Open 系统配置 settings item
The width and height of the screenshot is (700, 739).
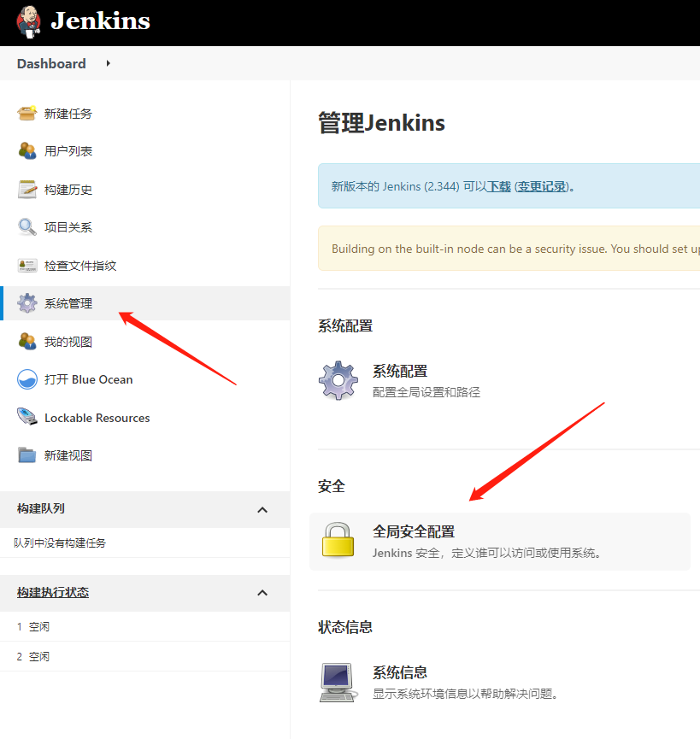[400, 371]
